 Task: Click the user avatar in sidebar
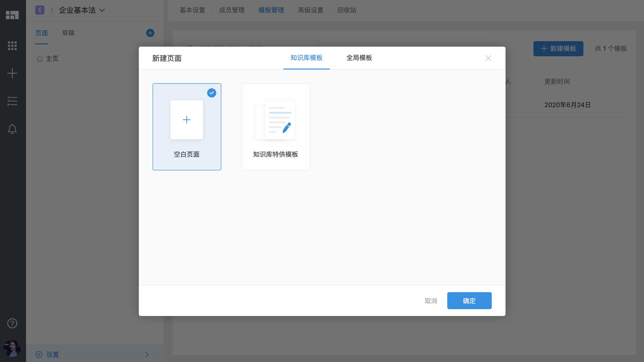click(12, 348)
